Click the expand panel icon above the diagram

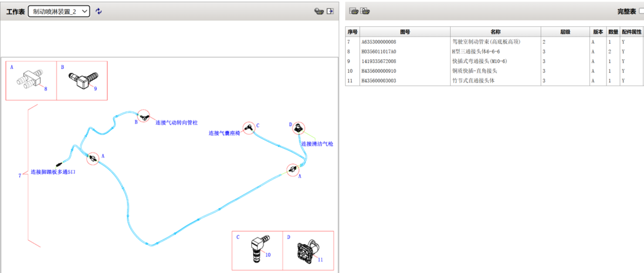[x=330, y=12]
